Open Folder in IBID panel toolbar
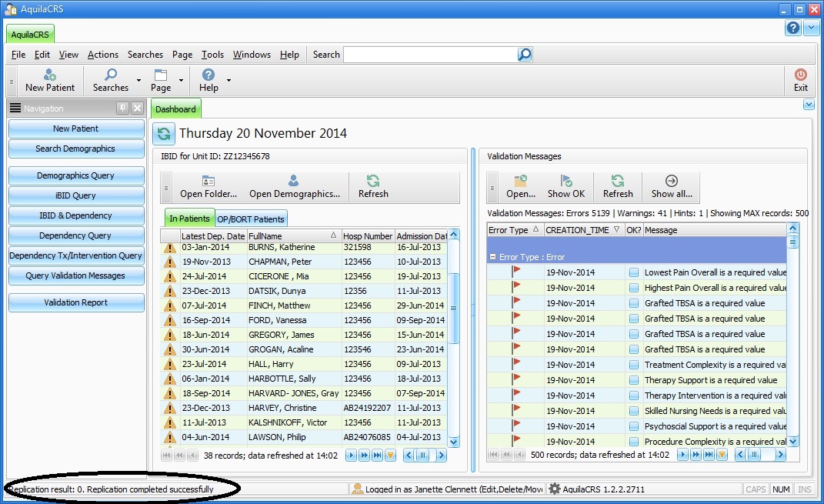 click(x=209, y=182)
